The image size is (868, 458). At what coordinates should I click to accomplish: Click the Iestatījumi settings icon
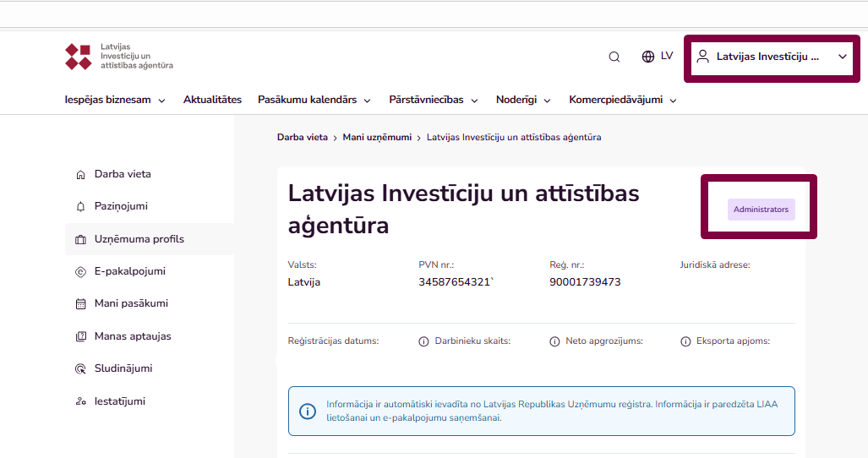(x=81, y=401)
